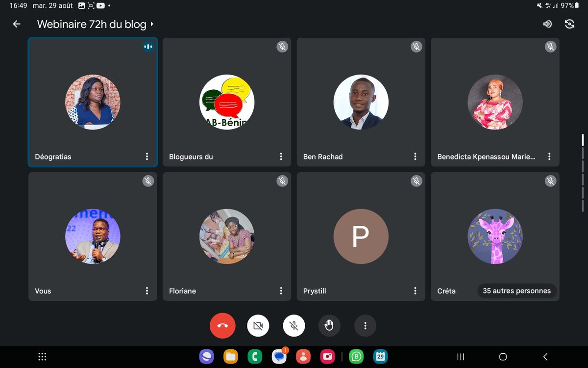Click the Prystill name label
The width and height of the screenshot is (588, 368).
point(315,291)
